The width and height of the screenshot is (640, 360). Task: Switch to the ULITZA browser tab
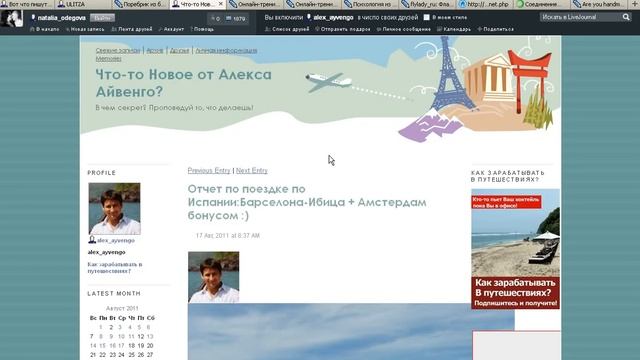(83, 4)
